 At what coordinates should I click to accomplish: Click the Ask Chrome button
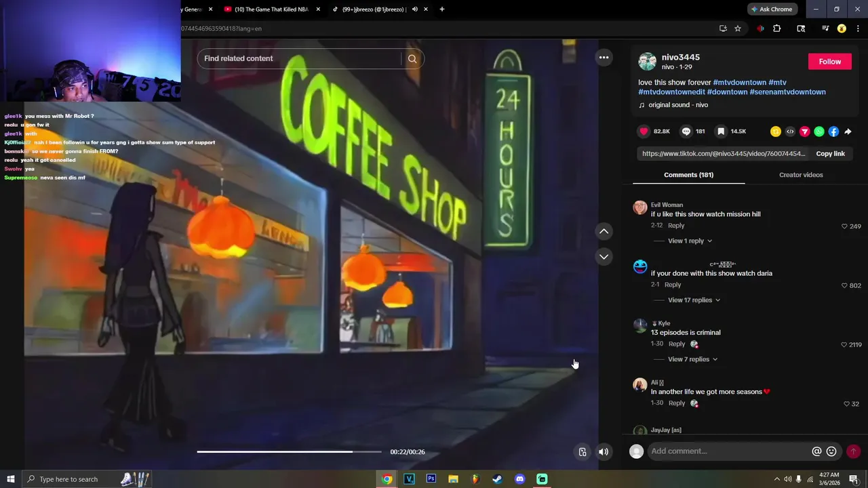[x=772, y=9]
